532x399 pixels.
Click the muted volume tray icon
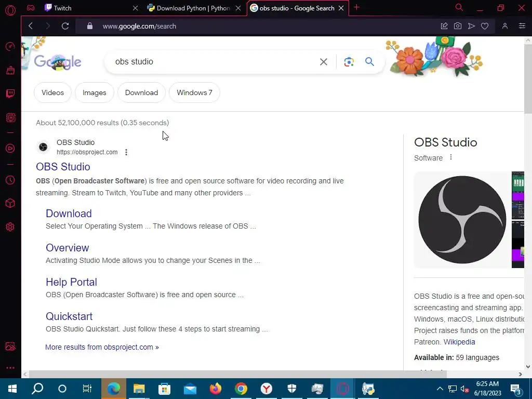click(x=464, y=389)
